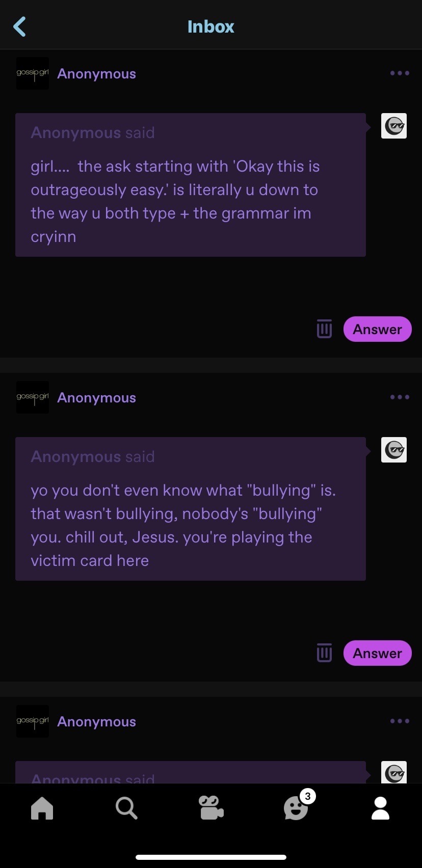Open three-dot menu on 'bullying' ask
The width and height of the screenshot is (422, 868).
(x=400, y=397)
